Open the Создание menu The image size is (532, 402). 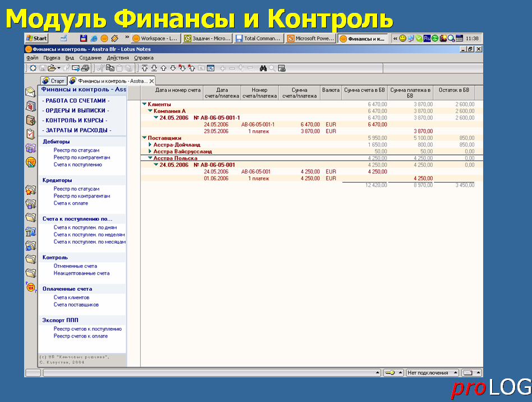click(x=90, y=58)
